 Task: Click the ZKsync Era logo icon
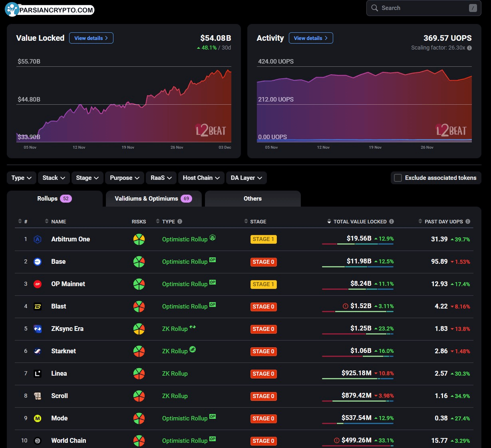pos(38,329)
